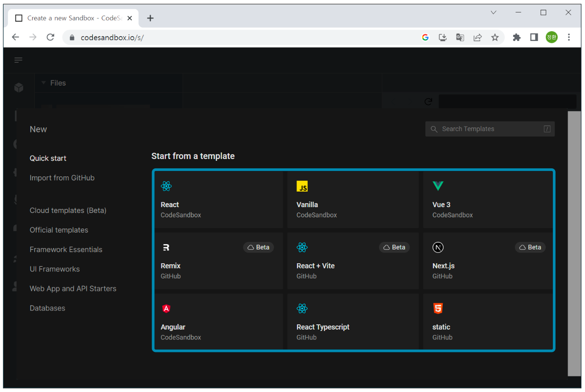Open Web App and API Starters
Screen dimensions: 585x392
point(73,289)
